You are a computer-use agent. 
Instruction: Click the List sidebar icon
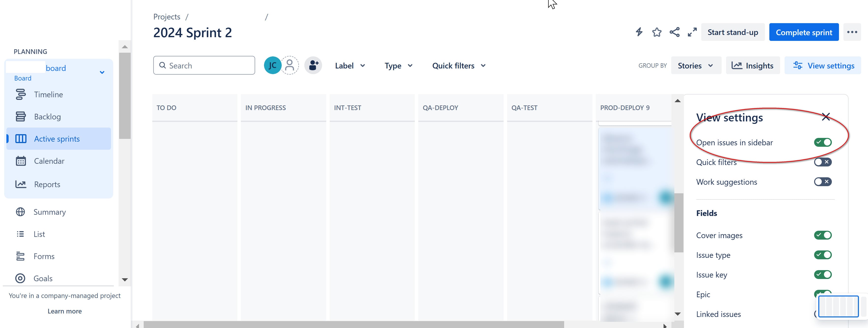(20, 234)
